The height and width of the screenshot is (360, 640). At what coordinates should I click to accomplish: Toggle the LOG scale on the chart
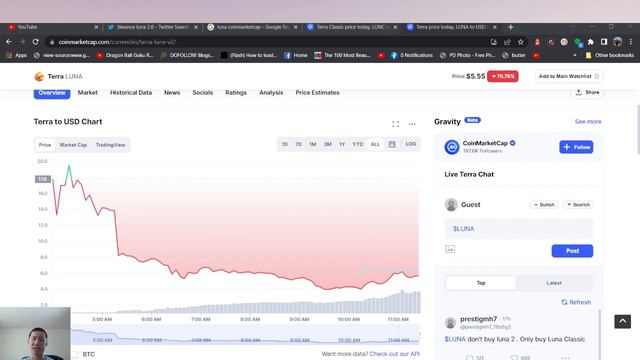tap(411, 144)
